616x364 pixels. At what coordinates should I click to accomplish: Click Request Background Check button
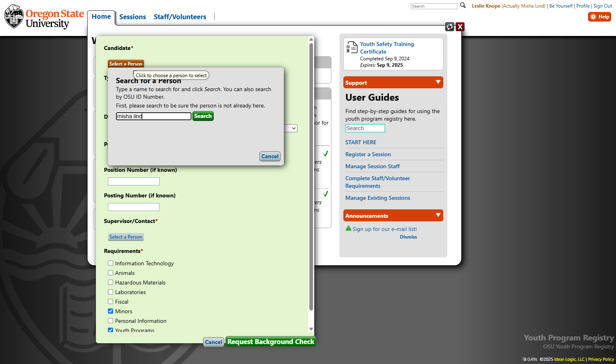tap(271, 342)
